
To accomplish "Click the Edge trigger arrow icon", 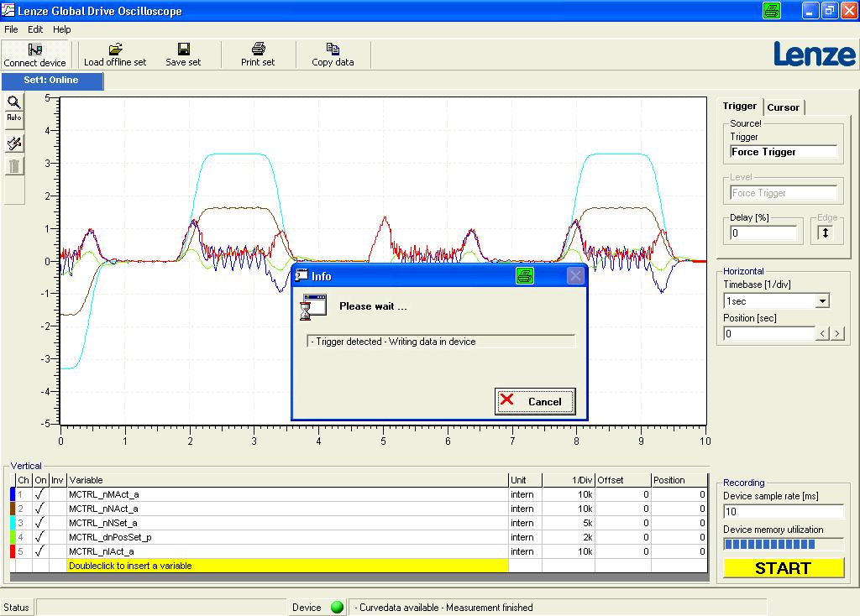I will coord(825,232).
